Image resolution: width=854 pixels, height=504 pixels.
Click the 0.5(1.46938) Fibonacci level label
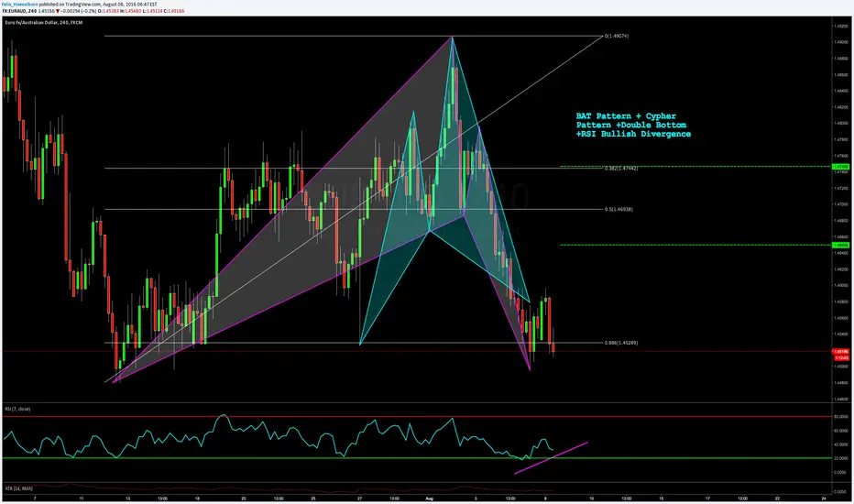point(619,209)
